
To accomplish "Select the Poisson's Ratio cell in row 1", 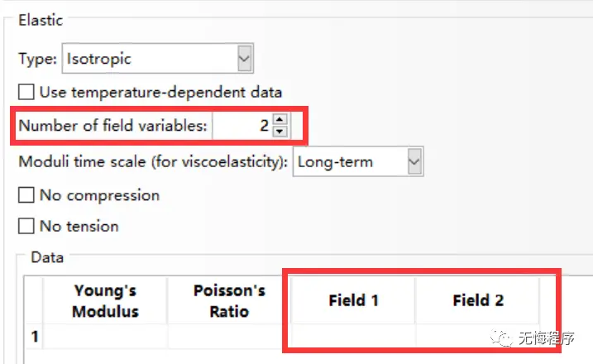I will point(229,337).
